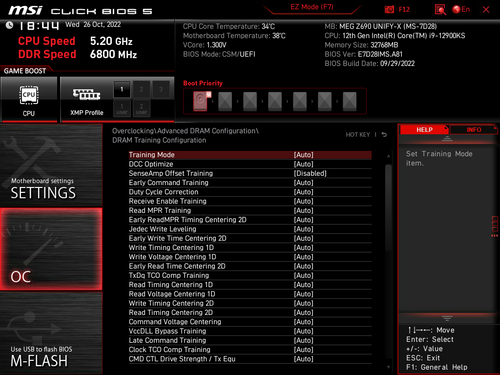The width and height of the screenshot is (500, 375).
Task: Select XMP profile 3
Action: 161,89
